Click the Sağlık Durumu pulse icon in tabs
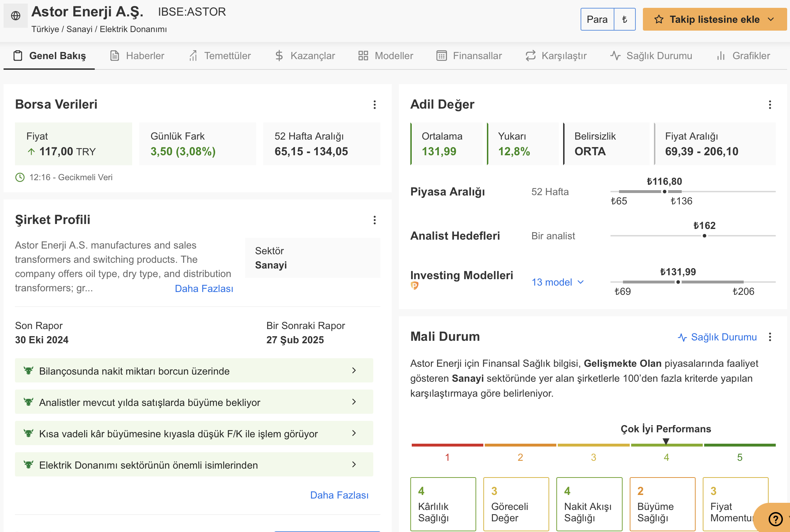 point(615,56)
